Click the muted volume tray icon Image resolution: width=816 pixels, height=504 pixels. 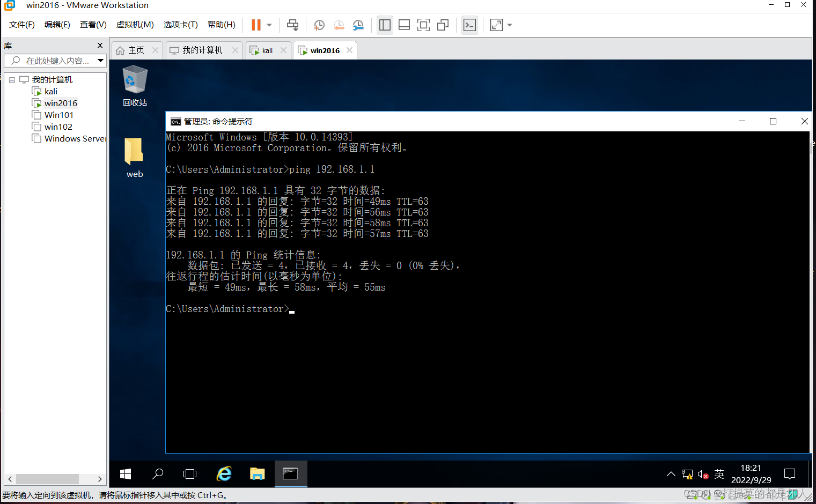[x=703, y=474]
